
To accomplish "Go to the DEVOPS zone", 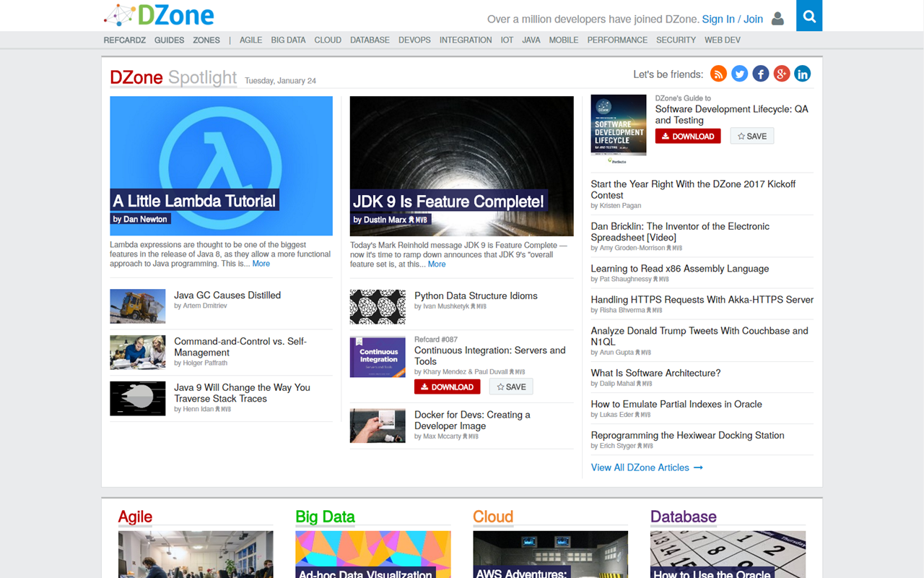I will click(414, 40).
